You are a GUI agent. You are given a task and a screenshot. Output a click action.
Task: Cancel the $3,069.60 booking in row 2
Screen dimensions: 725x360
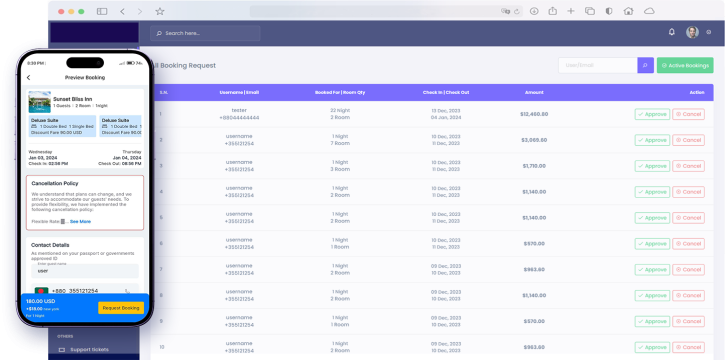click(688, 140)
